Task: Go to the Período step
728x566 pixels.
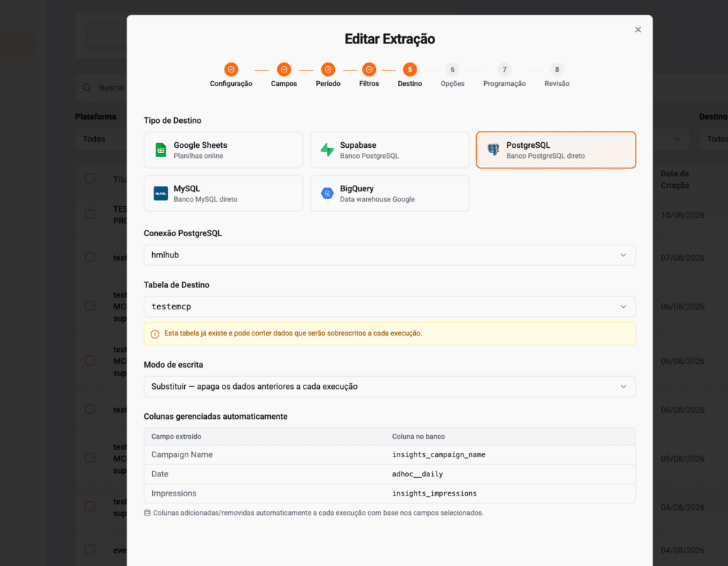Action: pyautogui.click(x=328, y=75)
